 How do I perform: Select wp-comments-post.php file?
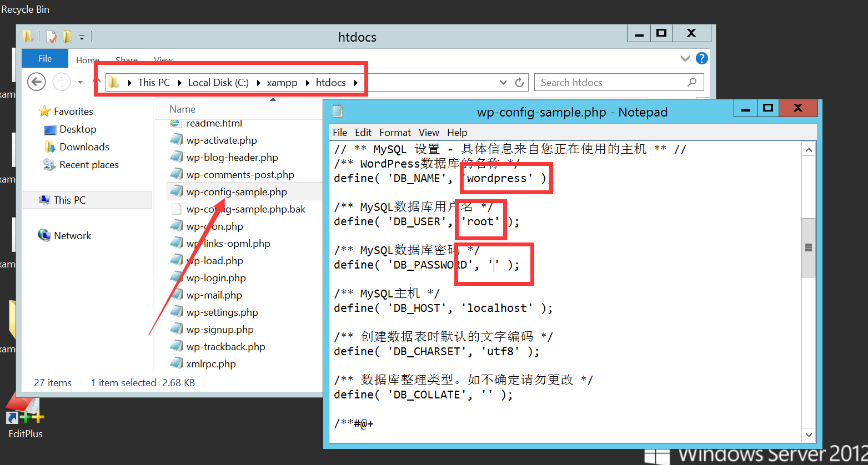coord(240,175)
